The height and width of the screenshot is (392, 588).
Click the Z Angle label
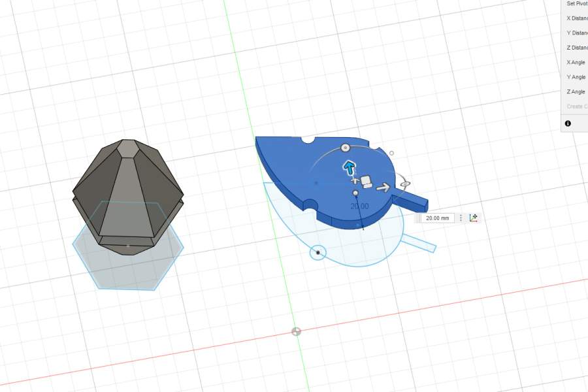click(576, 91)
